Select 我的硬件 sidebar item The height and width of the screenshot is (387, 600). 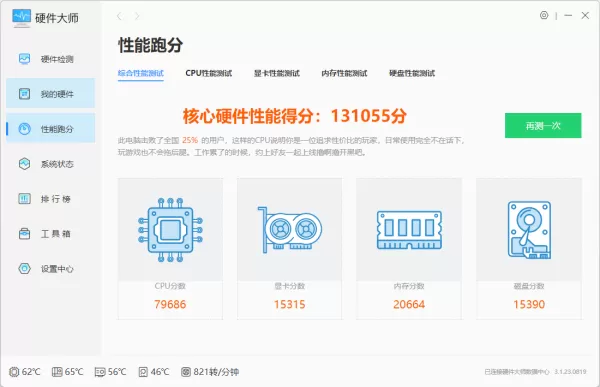[51, 93]
